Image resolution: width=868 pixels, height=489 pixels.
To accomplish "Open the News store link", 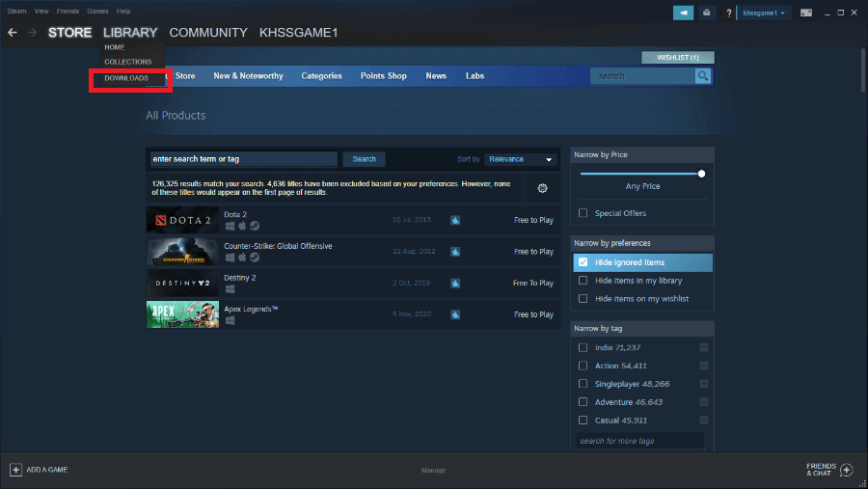I will coord(436,76).
